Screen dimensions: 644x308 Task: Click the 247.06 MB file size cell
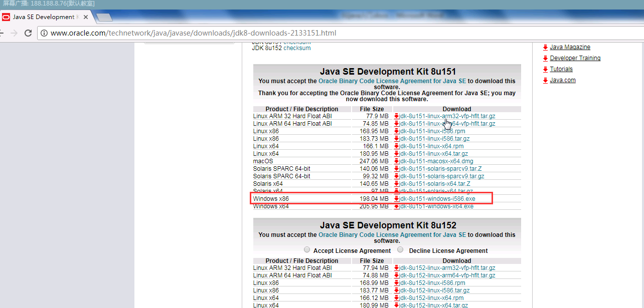(x=374, y=161)
